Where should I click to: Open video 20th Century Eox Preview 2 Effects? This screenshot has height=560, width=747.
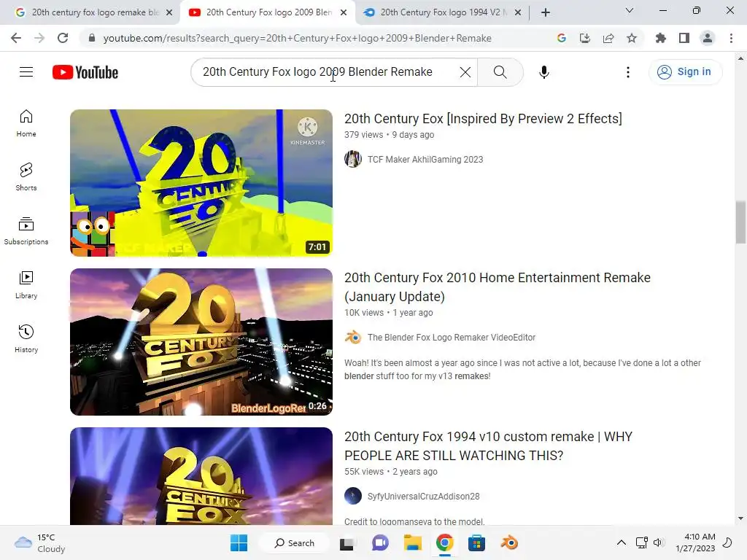(x=483, y=119)
